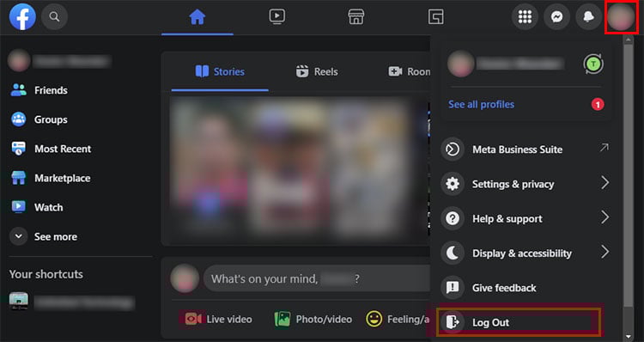
Task: Select Meta Business Suite menu entry
Action: click(x=526, y=150)
